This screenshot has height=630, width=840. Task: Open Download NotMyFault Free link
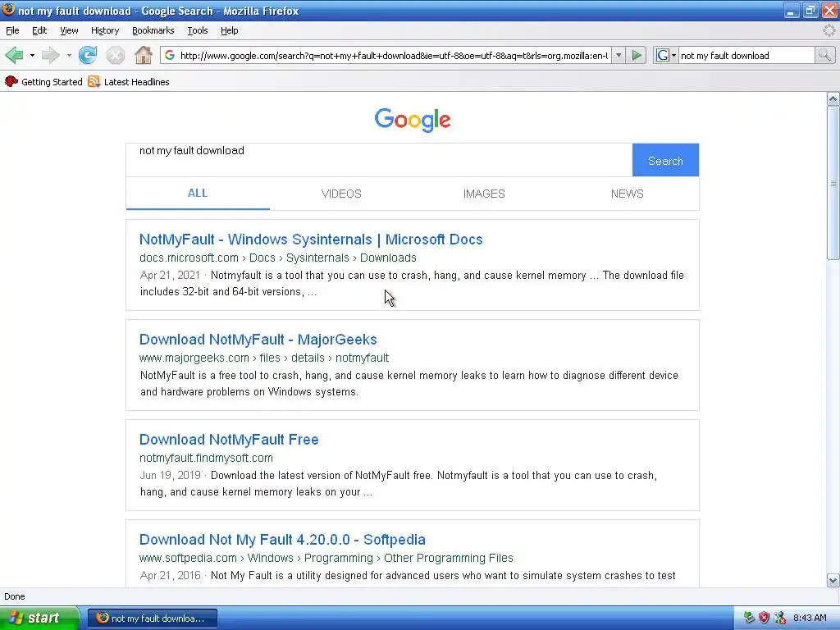(x=229, y=440)
